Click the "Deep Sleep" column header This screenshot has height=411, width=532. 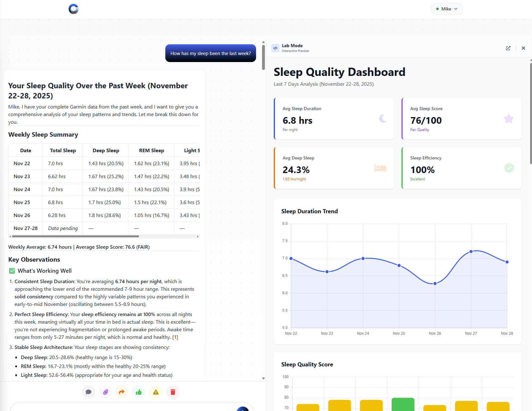(106, 151)
